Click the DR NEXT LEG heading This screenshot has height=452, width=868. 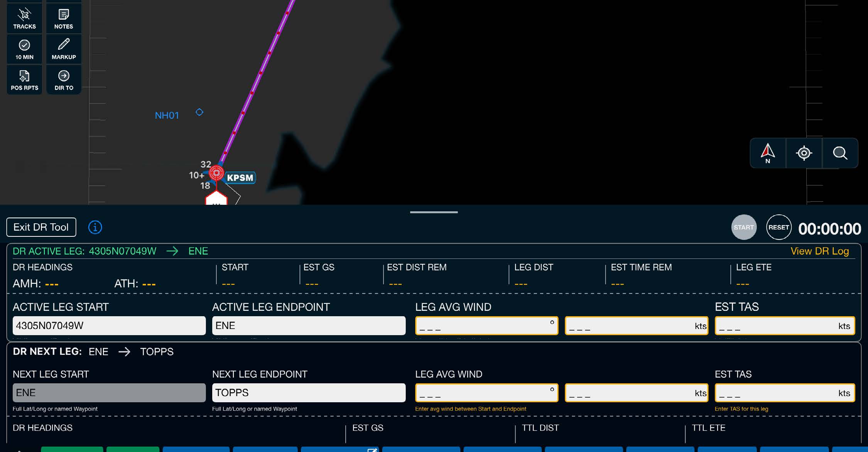tap(47, 352)
